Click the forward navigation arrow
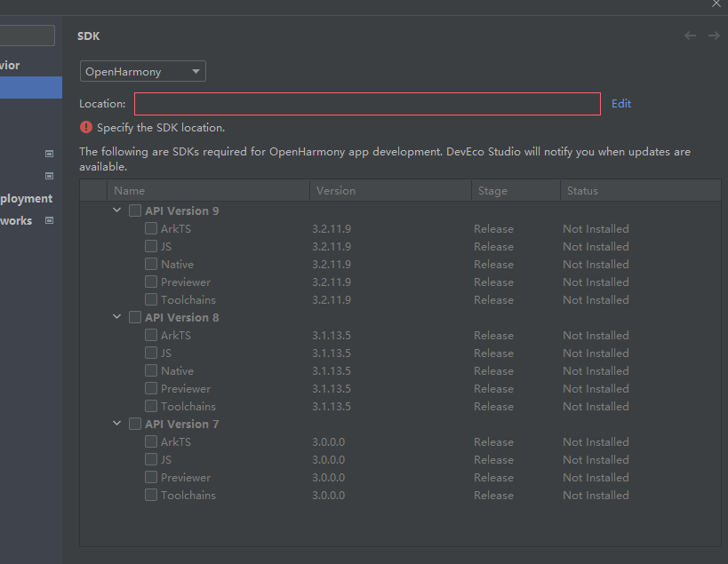Image resolution: width=728 pixels, height=564 pixels. tap(713, 36)
